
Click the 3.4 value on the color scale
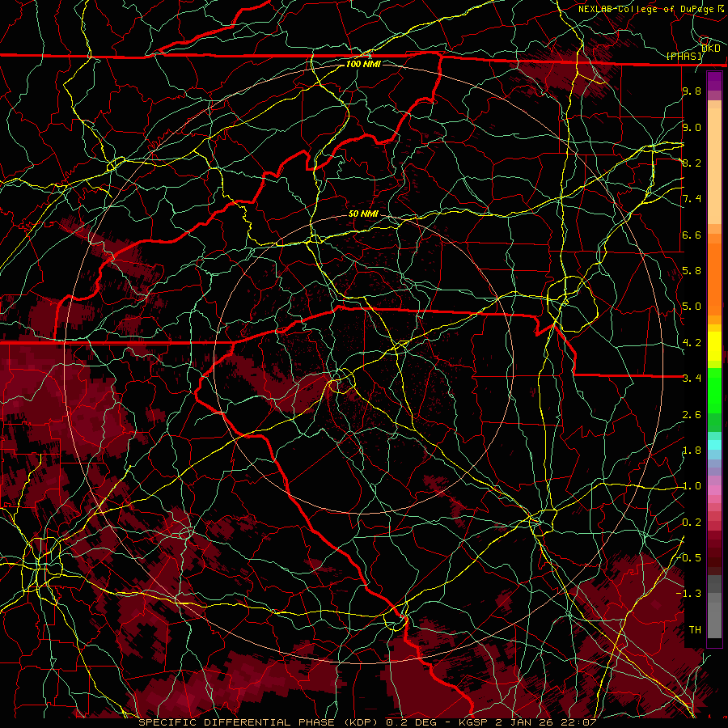tap(692, 379)
